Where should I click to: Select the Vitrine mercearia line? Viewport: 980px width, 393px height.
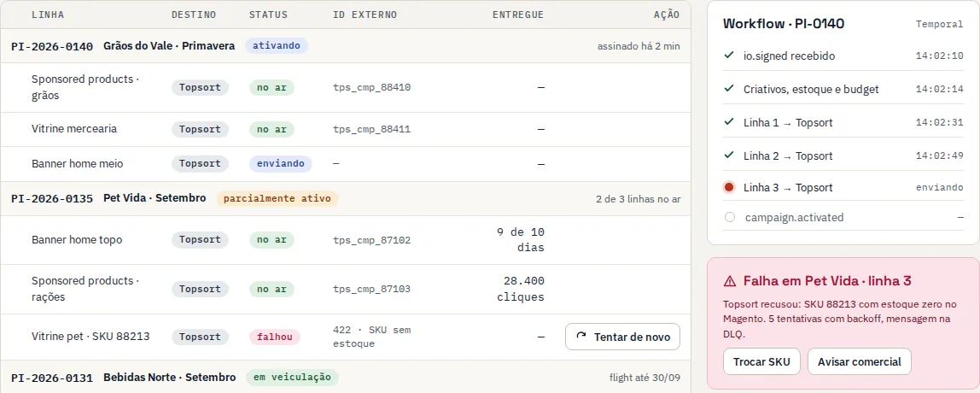coord(346,130)
